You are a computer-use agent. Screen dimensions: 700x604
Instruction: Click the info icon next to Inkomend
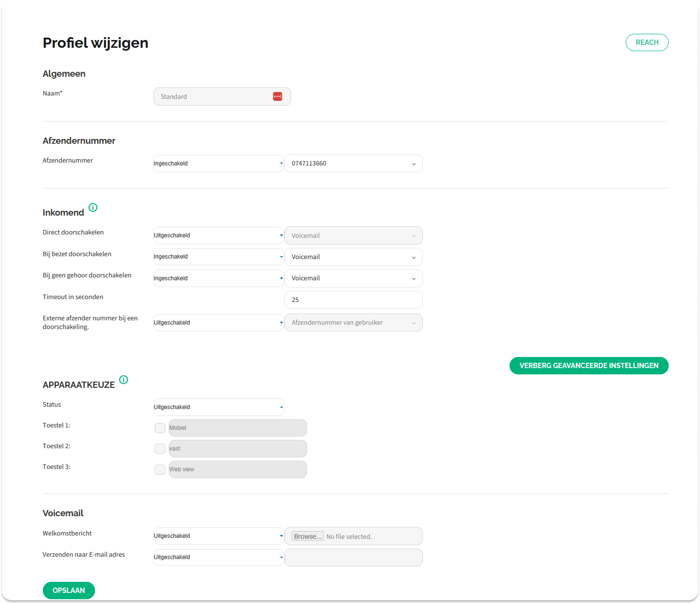tap(93, 207)
